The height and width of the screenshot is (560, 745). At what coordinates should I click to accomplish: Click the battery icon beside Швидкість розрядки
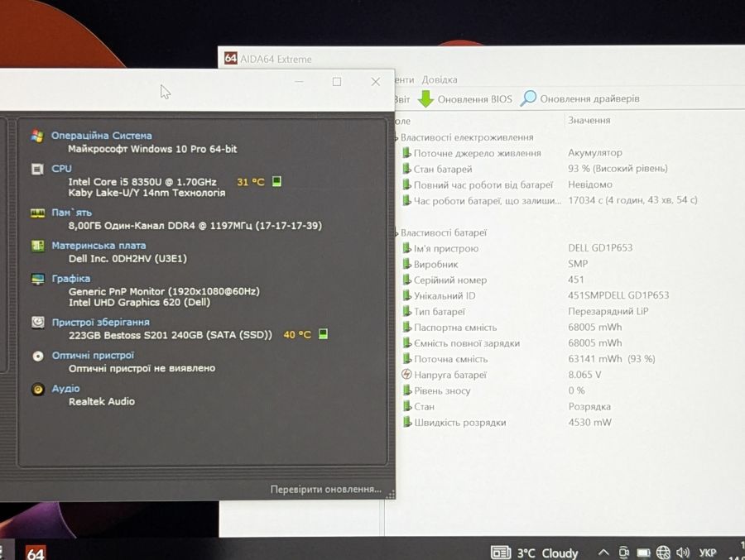[407, 422]
